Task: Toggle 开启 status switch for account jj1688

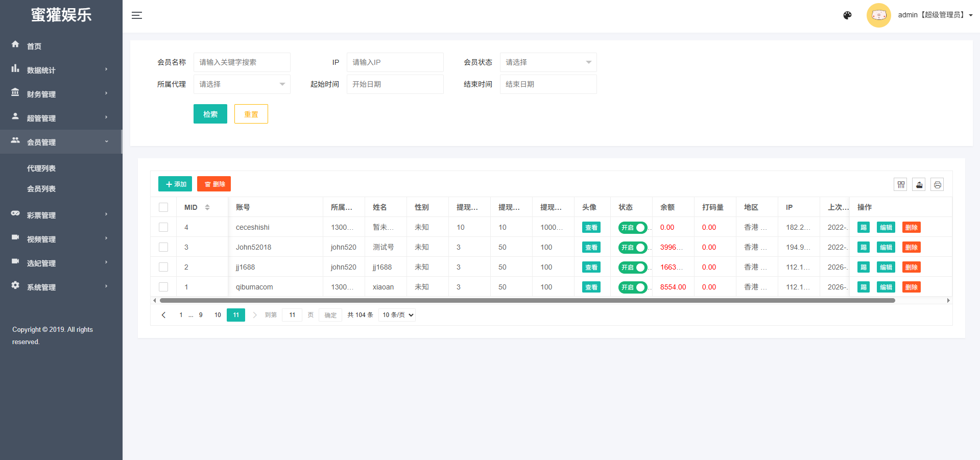Action: [633, 267]
